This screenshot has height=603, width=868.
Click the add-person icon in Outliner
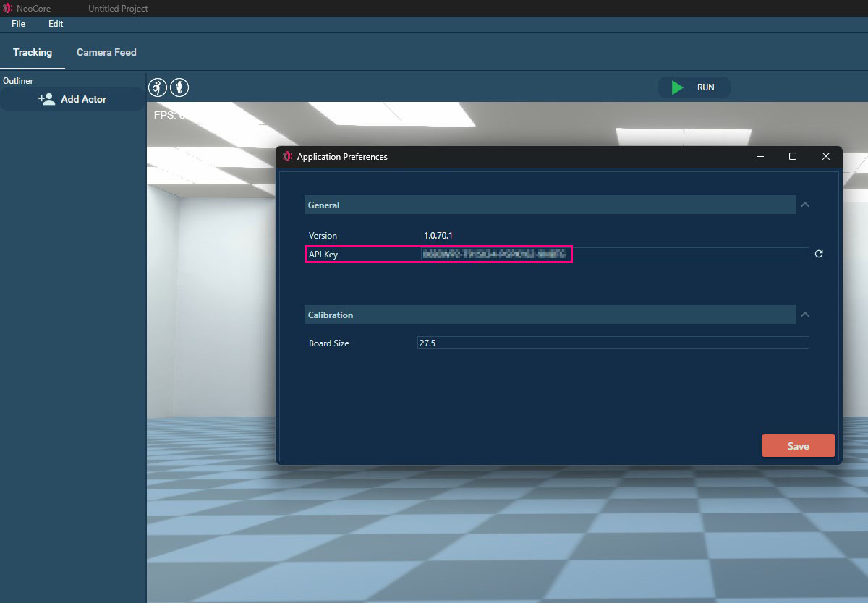pos(47,99)
